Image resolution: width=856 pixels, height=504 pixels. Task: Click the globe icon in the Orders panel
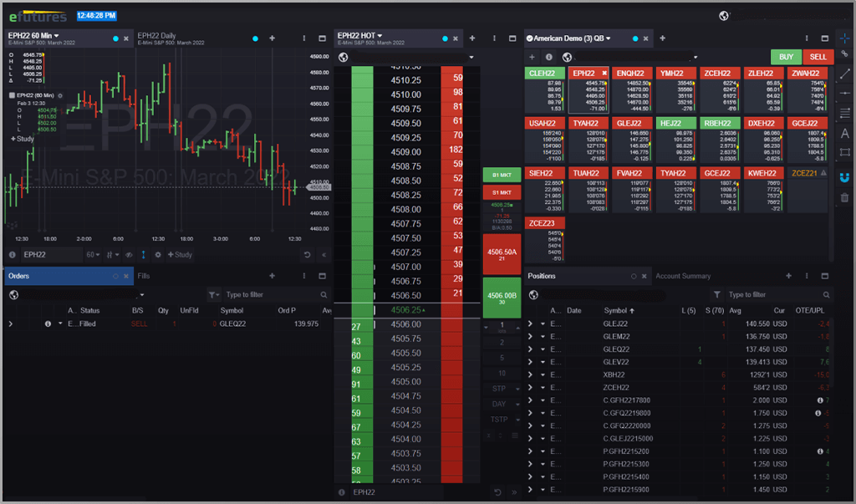[x=13, y=294]
